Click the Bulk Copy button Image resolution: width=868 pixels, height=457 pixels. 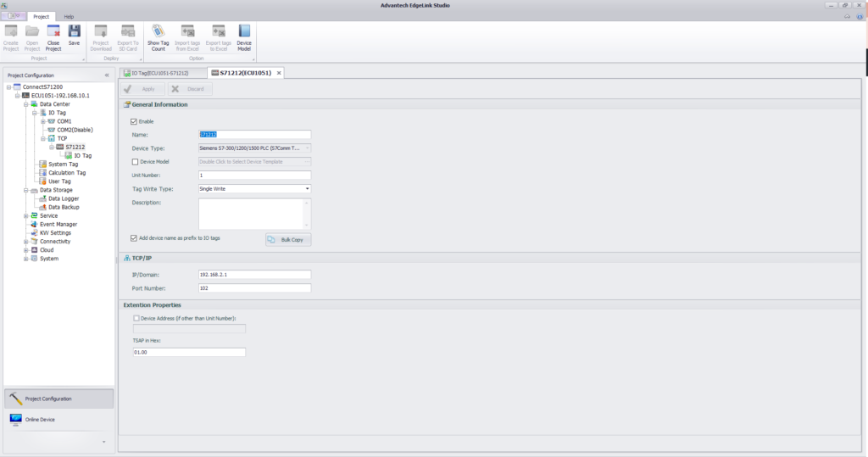[x=288, y=240]
